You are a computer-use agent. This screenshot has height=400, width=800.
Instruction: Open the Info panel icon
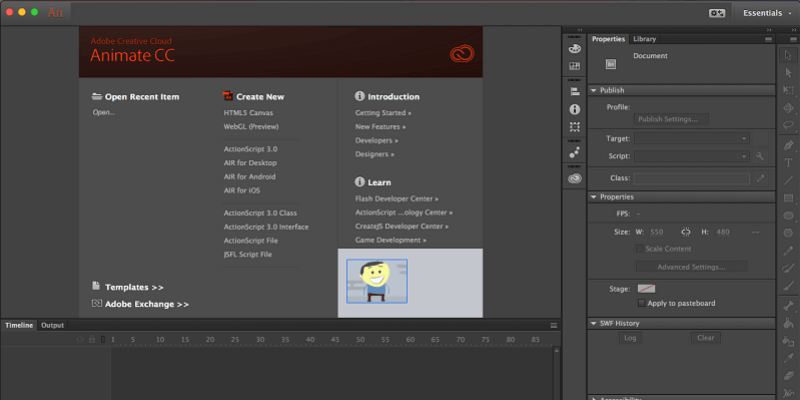point(574,109)
